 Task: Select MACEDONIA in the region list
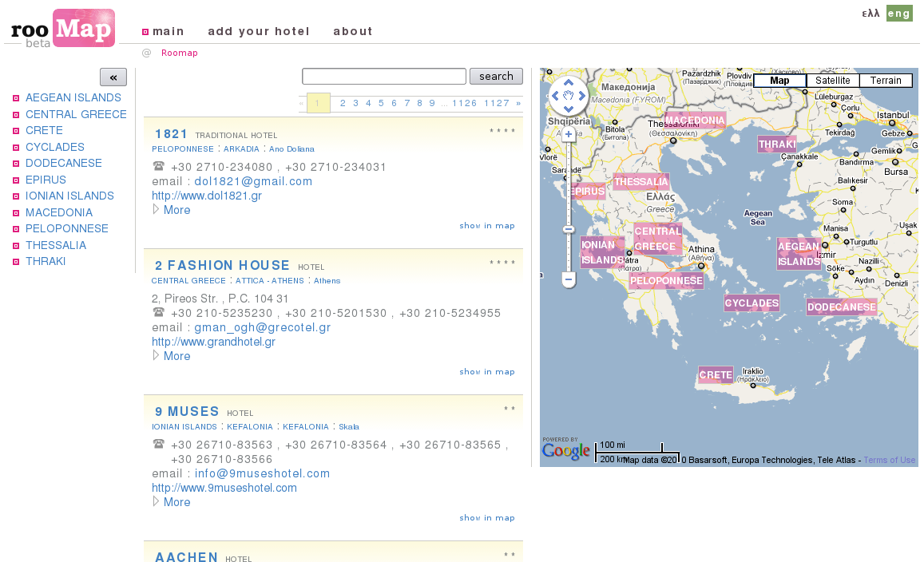click(59, 212)
